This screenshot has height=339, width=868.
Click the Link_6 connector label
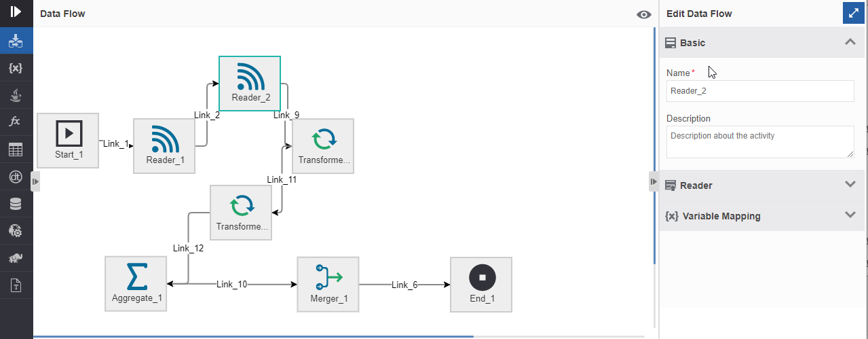(404, 285)
